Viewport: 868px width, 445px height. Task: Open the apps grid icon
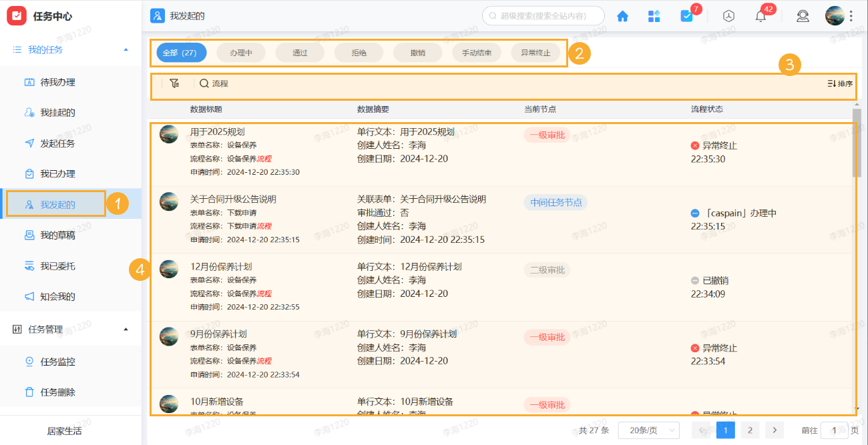pos(654,15)
